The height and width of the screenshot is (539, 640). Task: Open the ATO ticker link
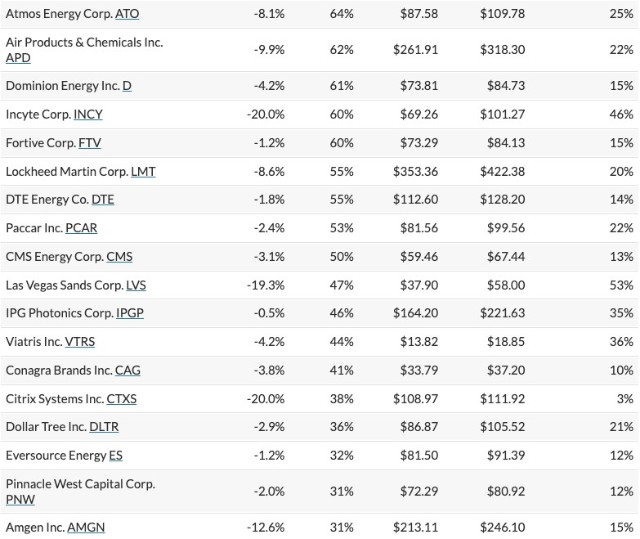[127, 14]
